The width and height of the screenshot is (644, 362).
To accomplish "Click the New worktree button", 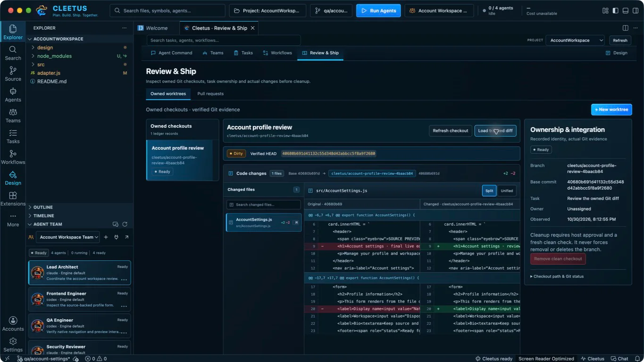I will point(611,109).
